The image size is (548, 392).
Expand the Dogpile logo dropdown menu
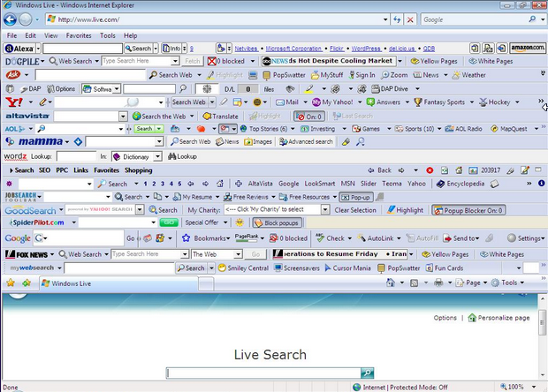click(x=42, y=62)
